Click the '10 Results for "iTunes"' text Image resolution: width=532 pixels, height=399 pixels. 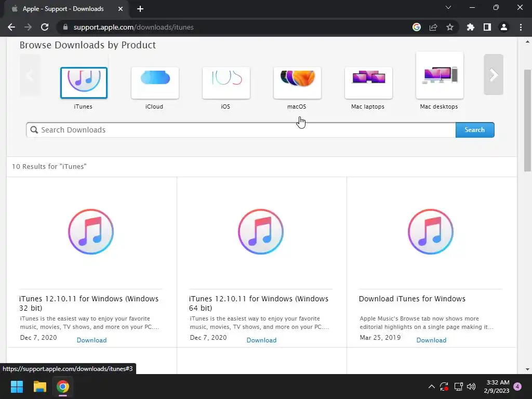pos(49,167)
